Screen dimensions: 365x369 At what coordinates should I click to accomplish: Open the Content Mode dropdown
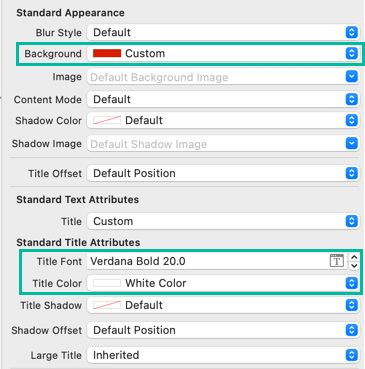[223, 99]
